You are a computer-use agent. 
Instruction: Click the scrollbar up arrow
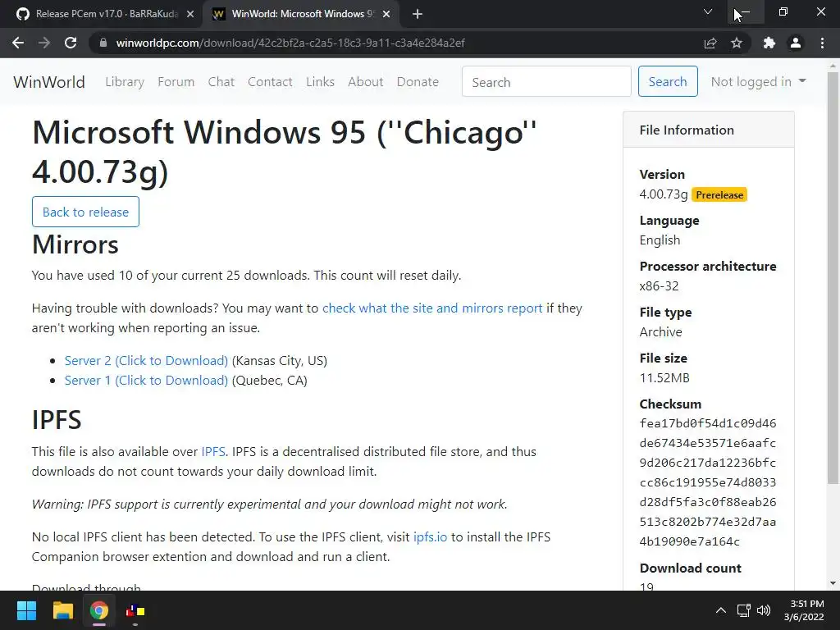833,66
